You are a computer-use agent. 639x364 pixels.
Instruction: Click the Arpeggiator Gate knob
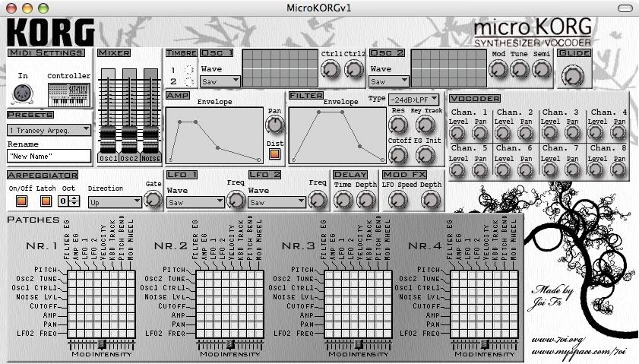(x=153, y=200)
